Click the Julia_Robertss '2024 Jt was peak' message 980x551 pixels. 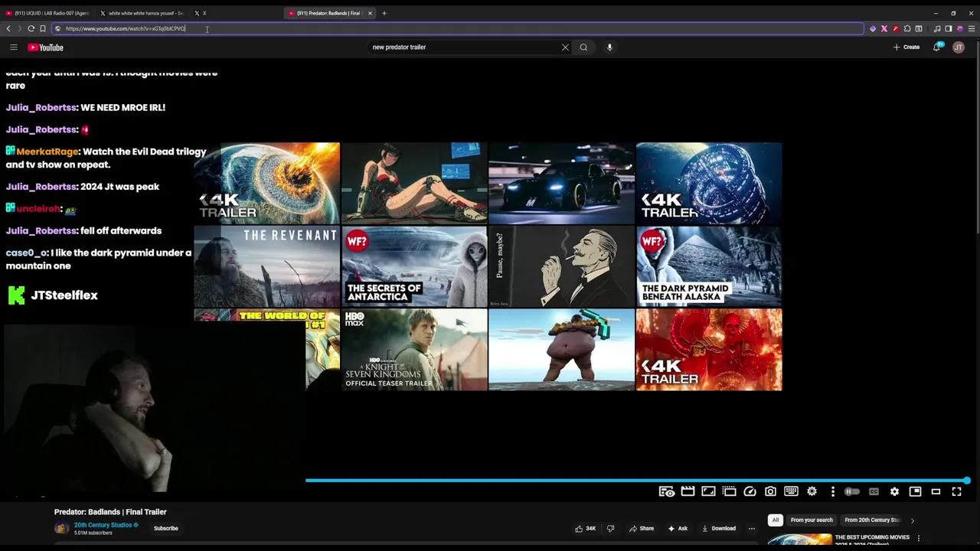coord(83,187)
